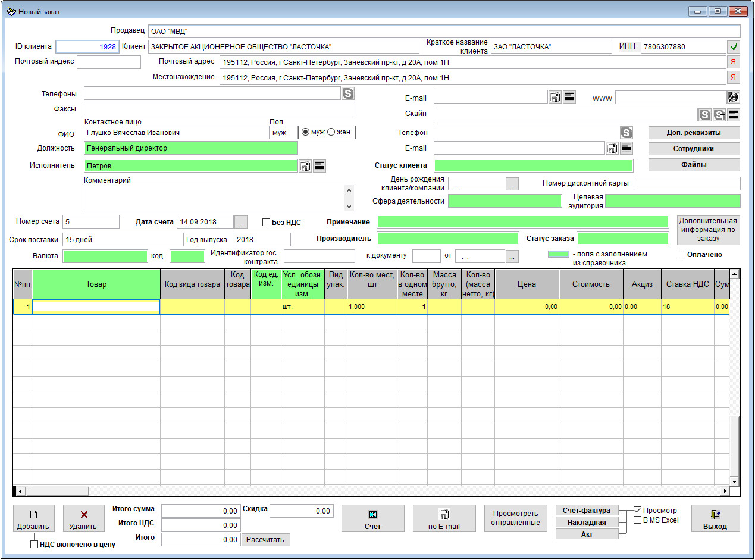Click the Я icon beside Почтовый адрес
755x560 pixels.
[734, 62]
